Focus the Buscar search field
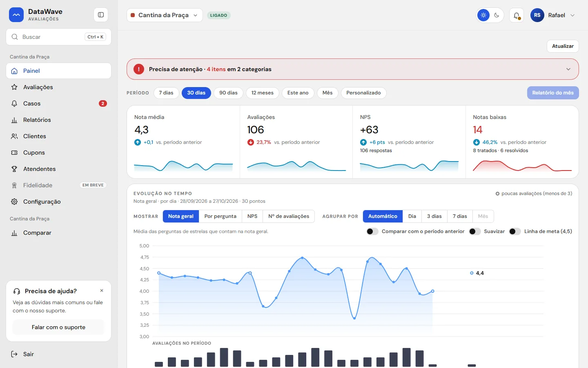 tap(59, 37)
